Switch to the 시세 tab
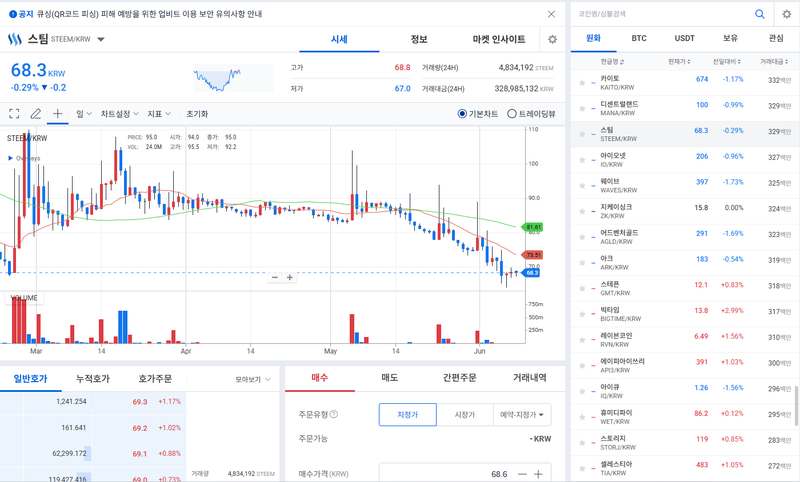Image resolution: width=800 pixels, height=482 pixels. click(x=339, y=39)
